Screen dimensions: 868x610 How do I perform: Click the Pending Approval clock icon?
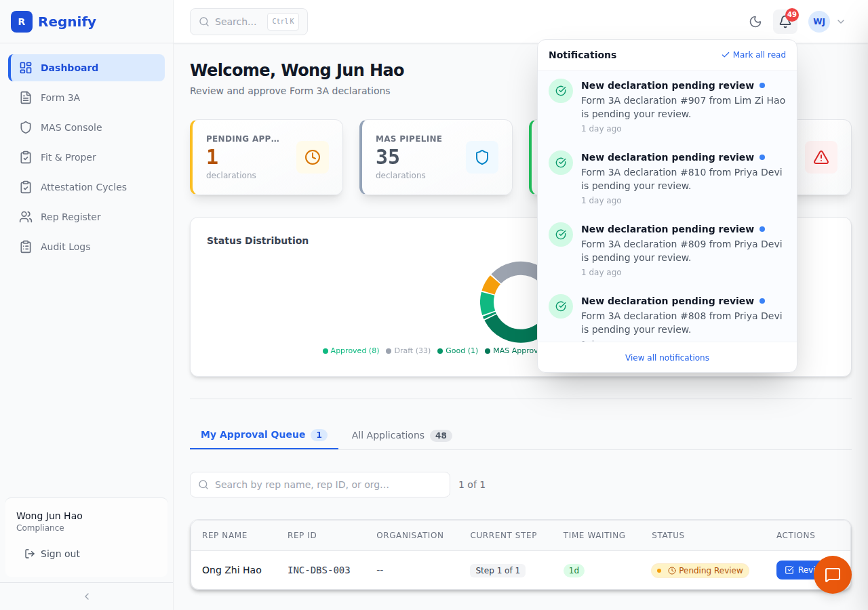pyautogui.click(x=313, y=157)
